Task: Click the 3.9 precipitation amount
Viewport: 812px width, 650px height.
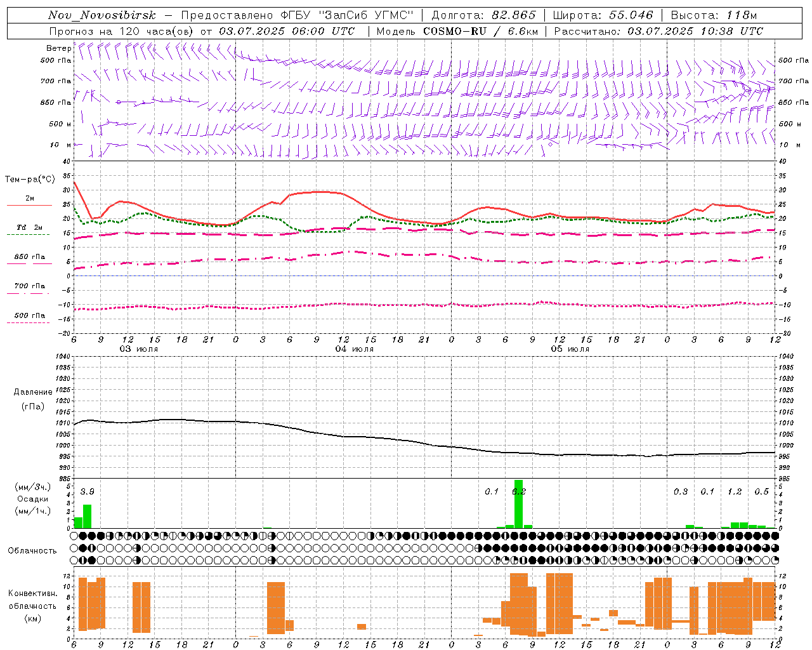Action: [88, 492]
